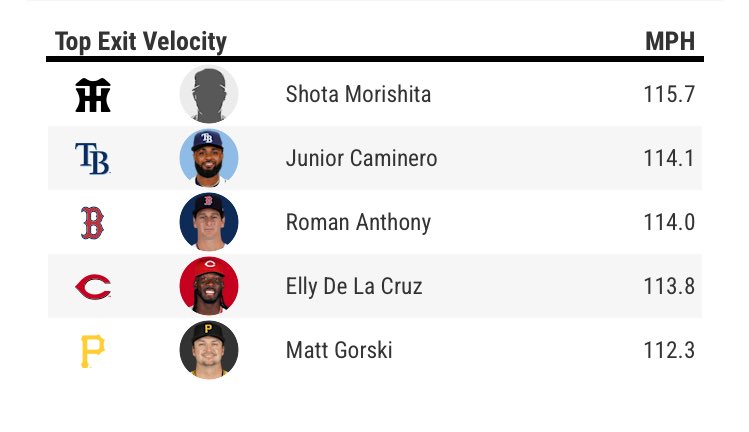Open Shota Morishita's placeholder headshot
This screenshot has height=432, width=749.
click(209, 95)
